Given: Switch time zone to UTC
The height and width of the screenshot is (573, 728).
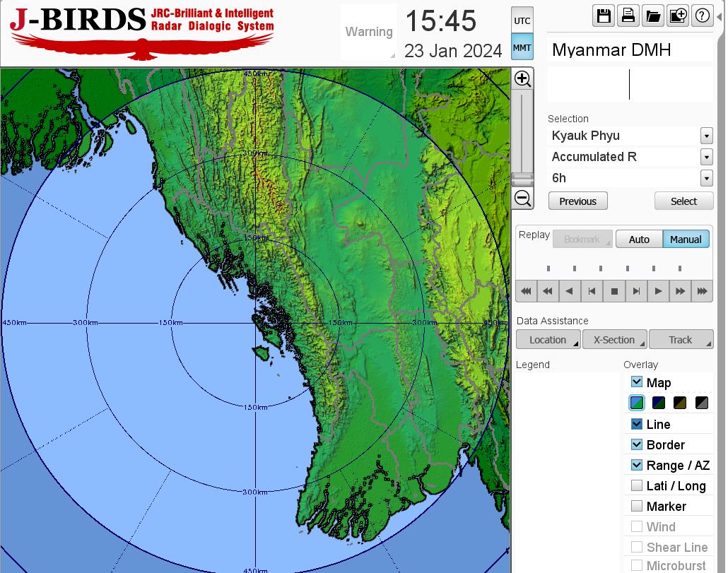Looking at the screenshot, I should pyautogui.click(x=522, y=20).
